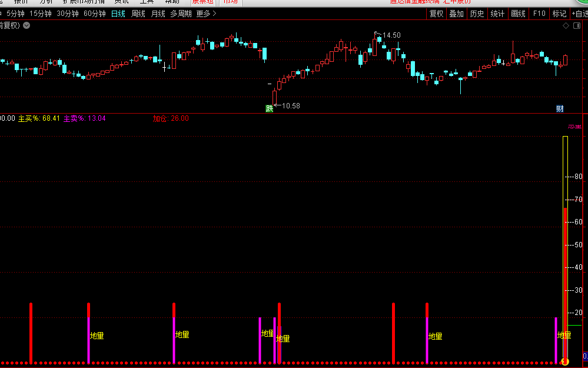Toggle the side panel layout icon
This screenshot has height=368, width=588.
click(577, 26)
